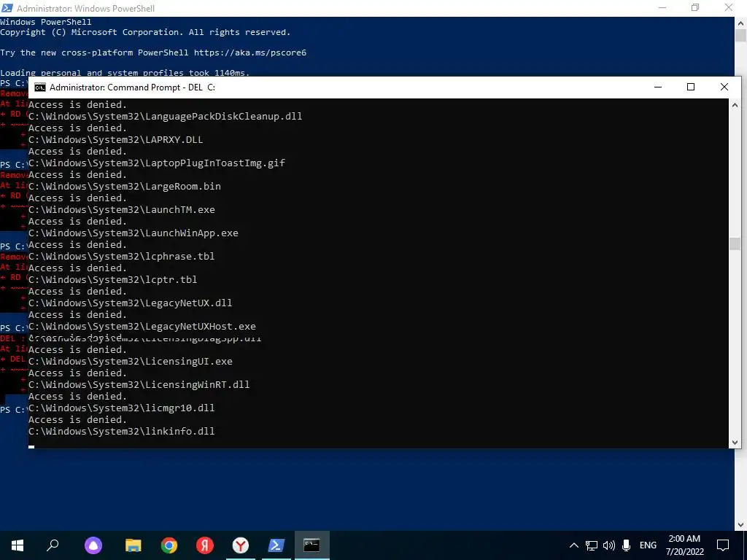
Task: Click the LicensingUI.exe path line
Action: pyautogui.click(x=131, y=361)
